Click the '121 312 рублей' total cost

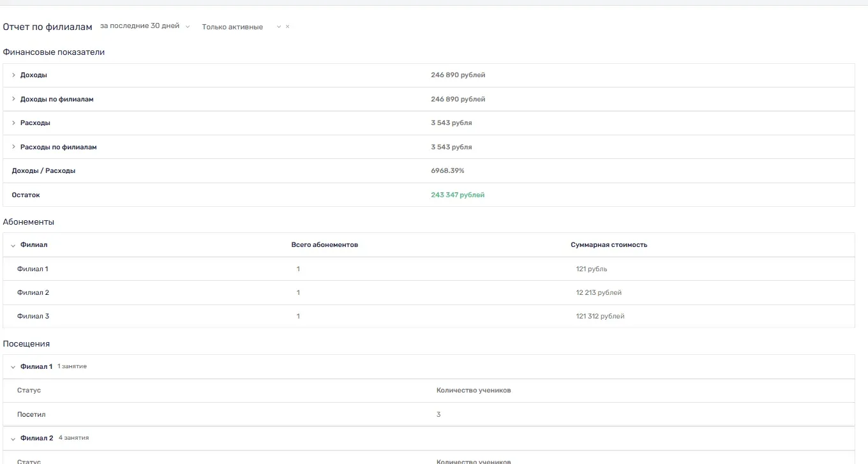tap(600, 317)
